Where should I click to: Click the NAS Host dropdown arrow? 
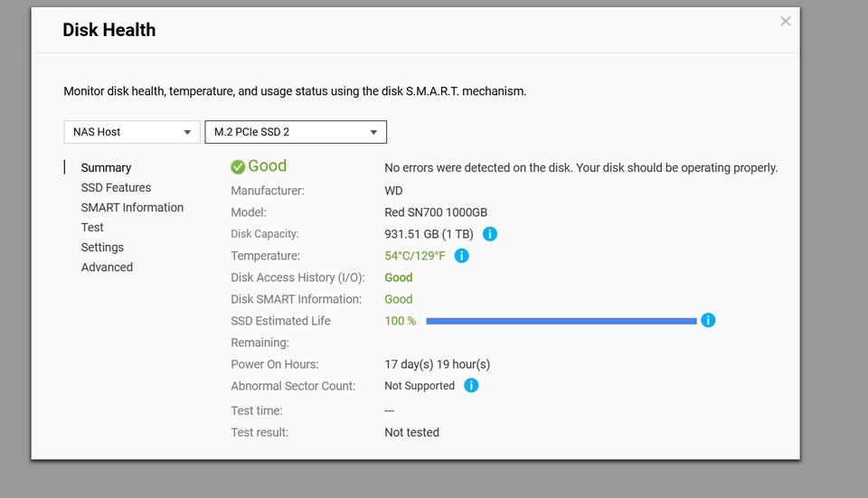click(187, 132)
